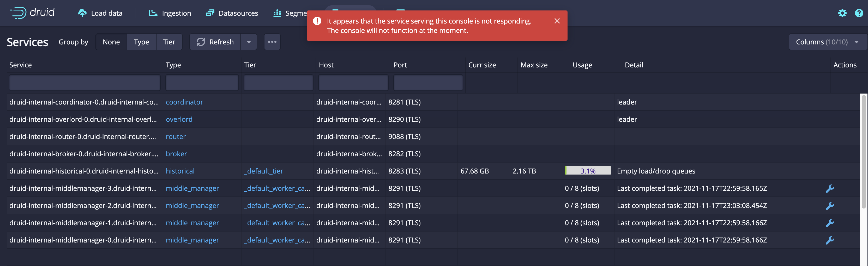The image size is (868, 266).
Task: Group services by Tier
Action: (169, 42)
